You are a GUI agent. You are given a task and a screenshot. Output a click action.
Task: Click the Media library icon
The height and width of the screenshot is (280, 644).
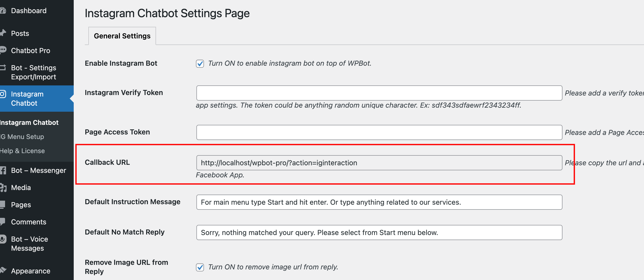tap(3, 188)
